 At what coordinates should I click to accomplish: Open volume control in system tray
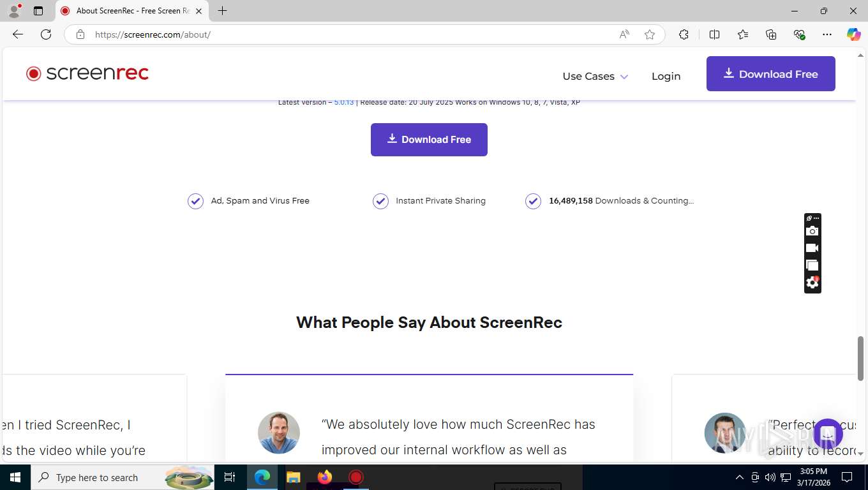770,477
